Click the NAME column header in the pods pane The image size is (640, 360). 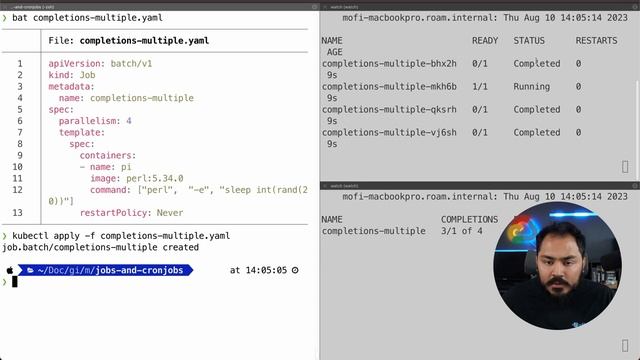click(332, 41)
